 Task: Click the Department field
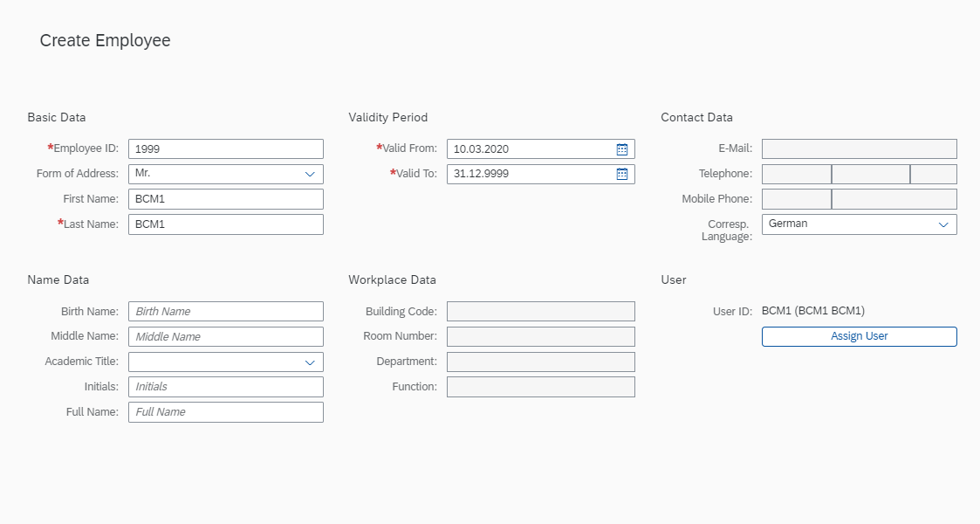(x=540, y=362)
